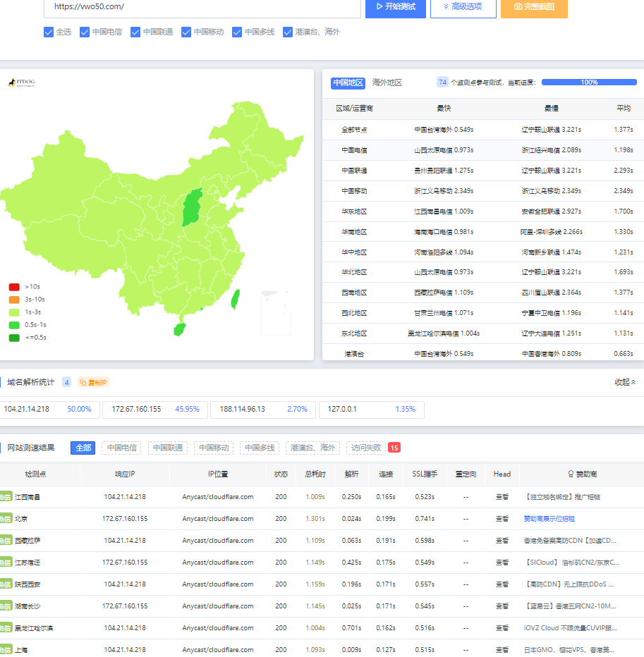Select the 中国移动 results filter tab
644x657 pixels.
click(214, 448)
